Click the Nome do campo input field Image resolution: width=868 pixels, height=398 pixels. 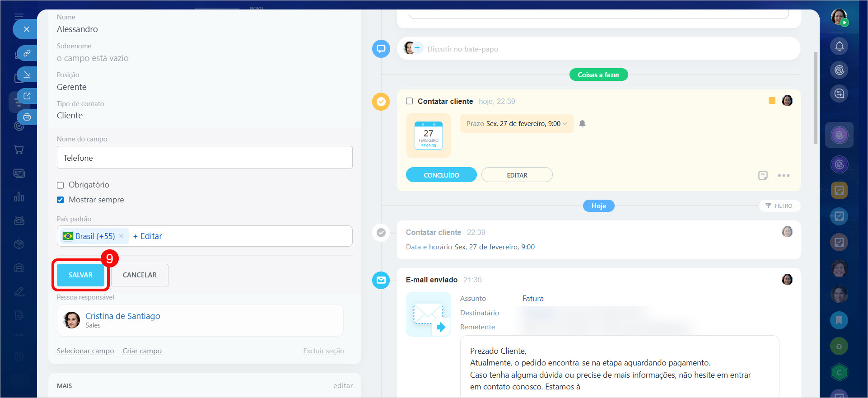[x=205, y=158]
